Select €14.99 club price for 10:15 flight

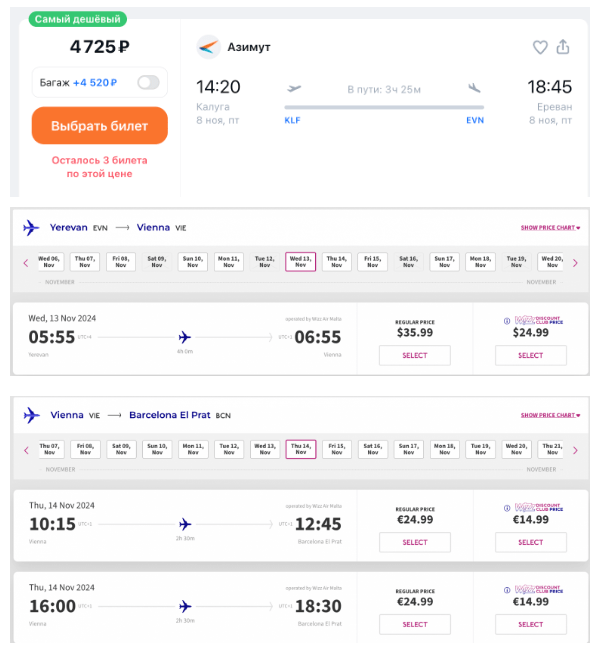pos(530,542)
